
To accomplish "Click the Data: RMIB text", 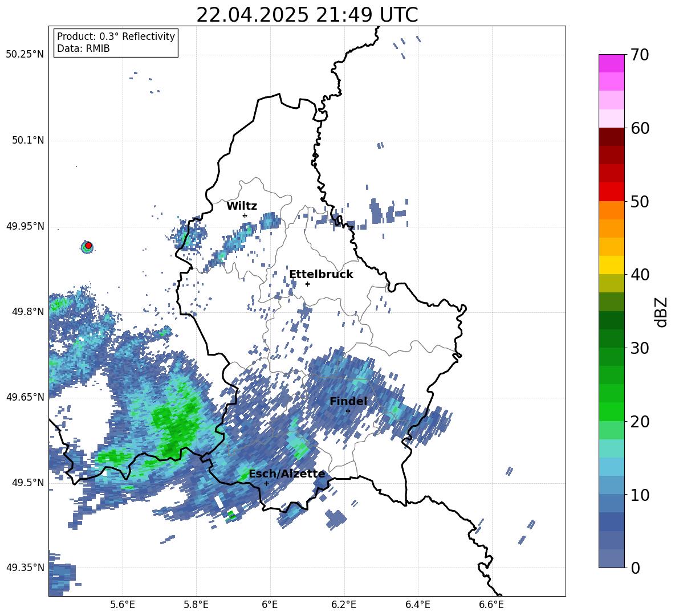I will 83,48.
